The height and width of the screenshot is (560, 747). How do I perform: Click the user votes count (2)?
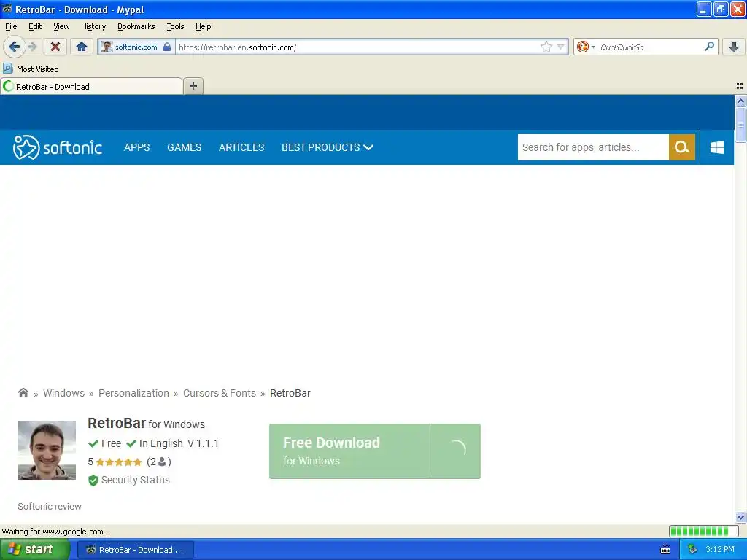coord(158,462)
